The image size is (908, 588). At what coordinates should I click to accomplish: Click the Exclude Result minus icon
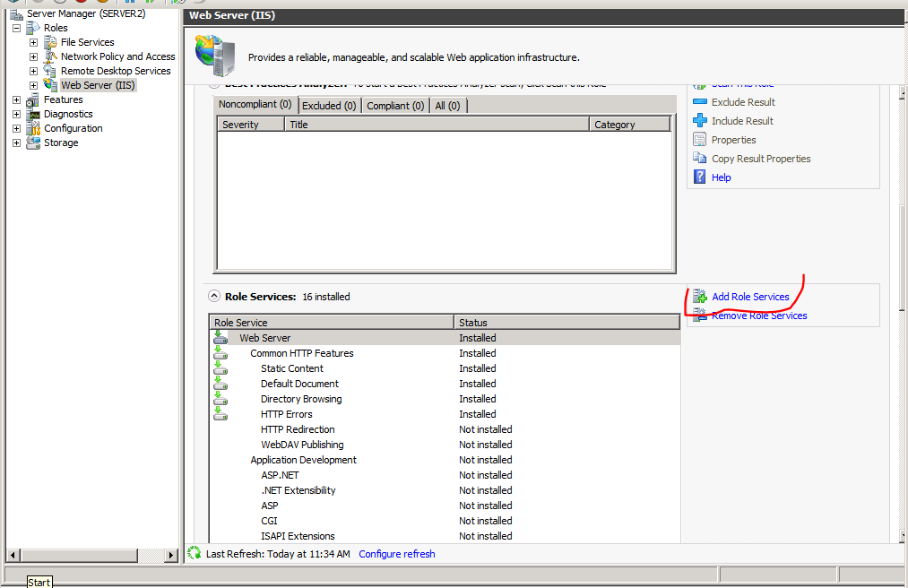coord(700,102)
